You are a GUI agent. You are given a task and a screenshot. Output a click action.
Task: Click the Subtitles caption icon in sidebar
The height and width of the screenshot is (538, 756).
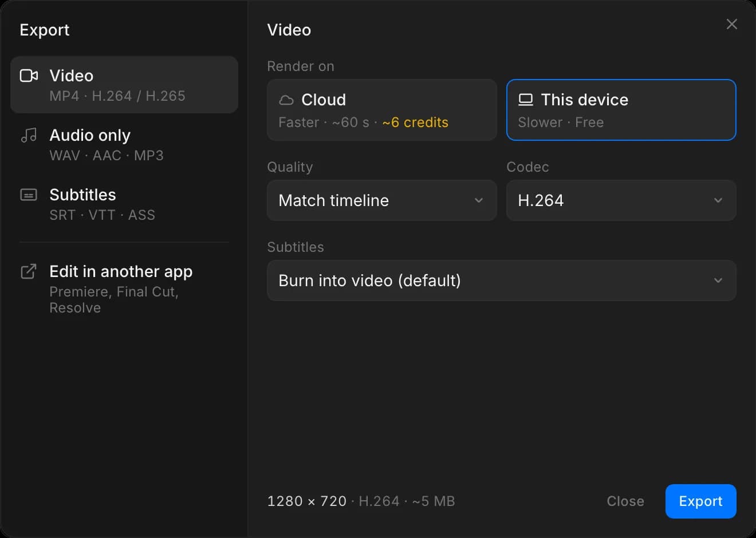[x=29, y=195]
